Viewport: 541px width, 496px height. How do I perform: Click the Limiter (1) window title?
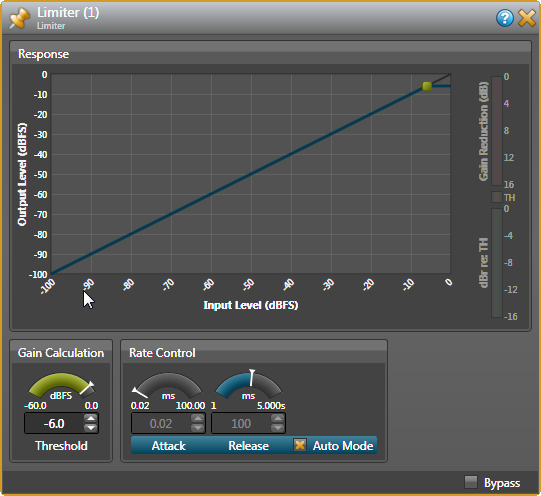tap(68, 12)
